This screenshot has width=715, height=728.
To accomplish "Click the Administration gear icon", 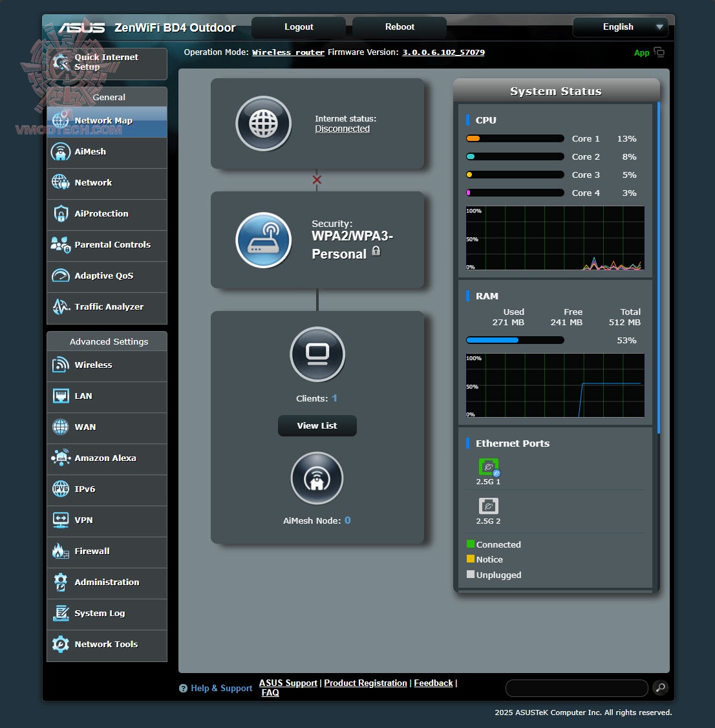I will pyautogui.click(x=61, y=583).
